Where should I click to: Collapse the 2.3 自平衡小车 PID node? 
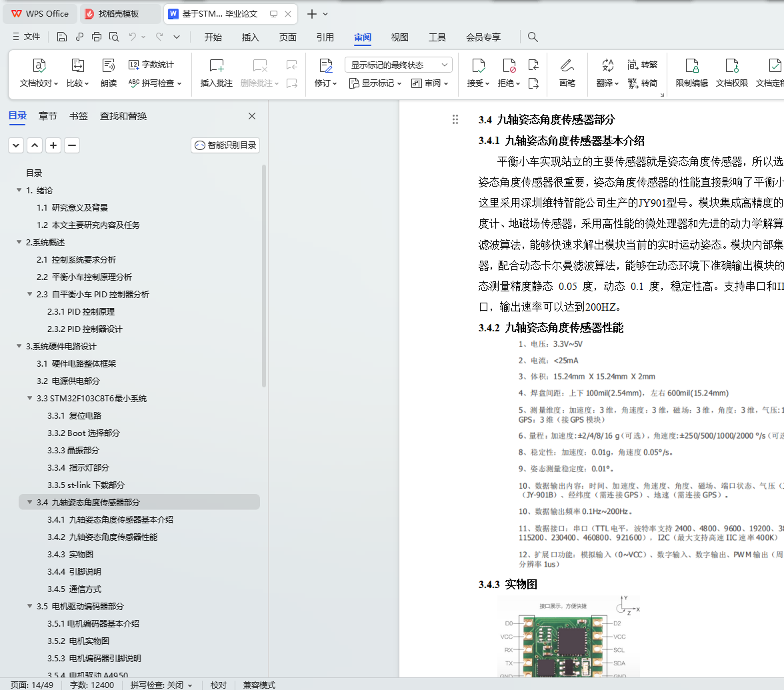29,294
